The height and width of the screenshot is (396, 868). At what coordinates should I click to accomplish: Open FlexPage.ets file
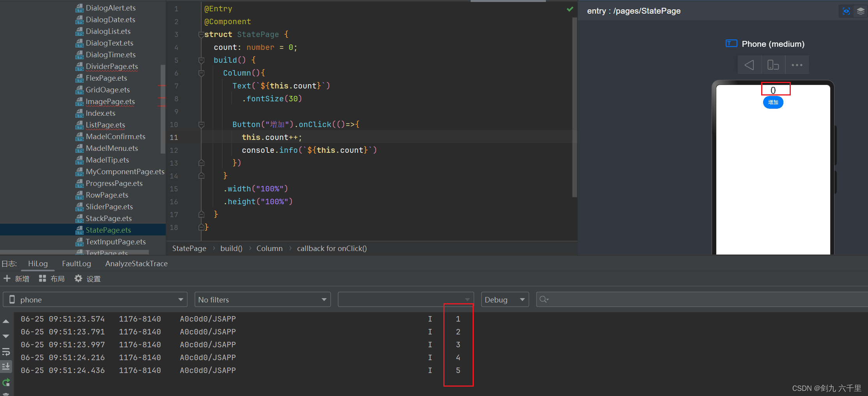(106, 78)
